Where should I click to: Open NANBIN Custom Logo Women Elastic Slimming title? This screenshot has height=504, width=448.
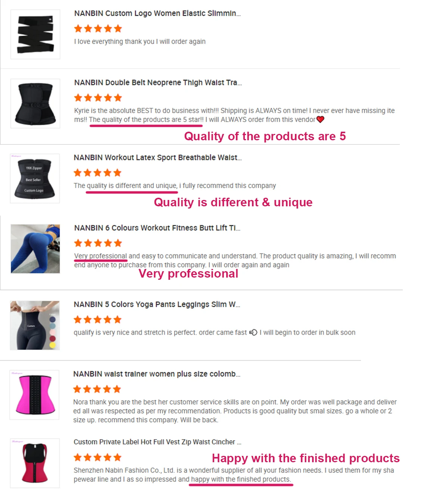click(x=157, y=13)
